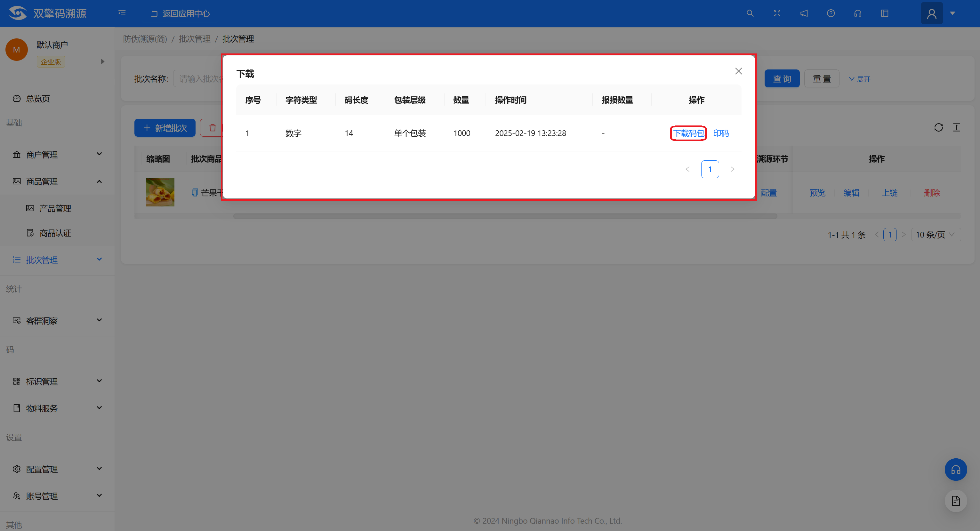Select page 1 in dialog pagination
The height and width of the screenshot is (531, 980).
coord(710,169)
